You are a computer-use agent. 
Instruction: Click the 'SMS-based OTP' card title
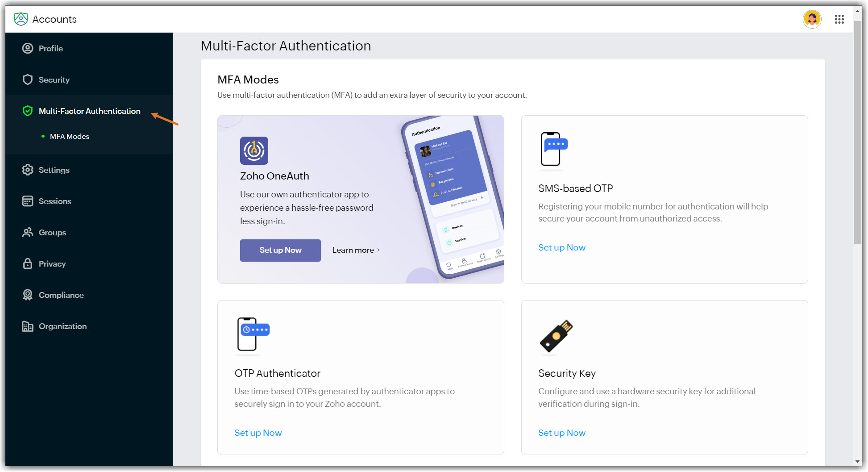(575, 188)
